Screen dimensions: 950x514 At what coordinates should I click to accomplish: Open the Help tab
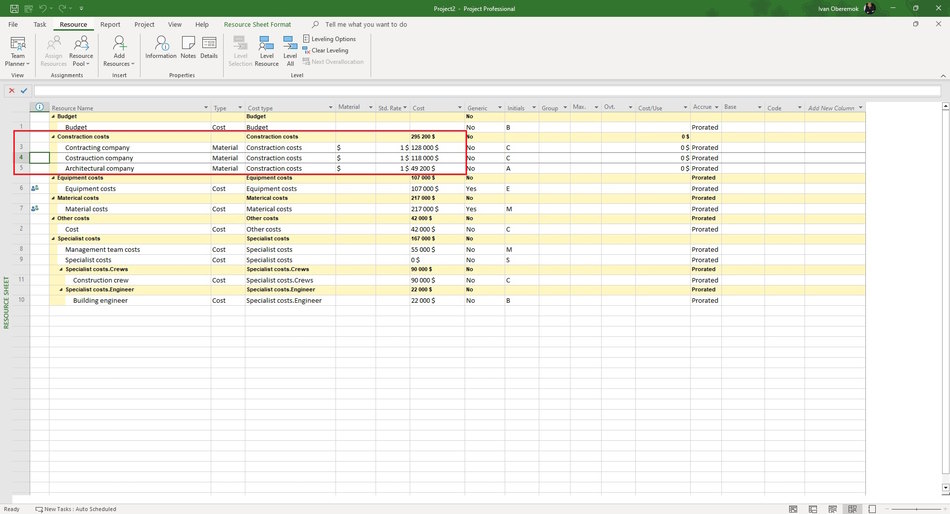pyautogui.click(x=202, y=24)
